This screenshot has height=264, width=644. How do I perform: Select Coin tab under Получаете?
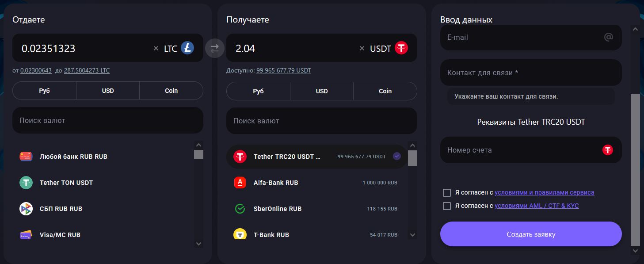385,91
